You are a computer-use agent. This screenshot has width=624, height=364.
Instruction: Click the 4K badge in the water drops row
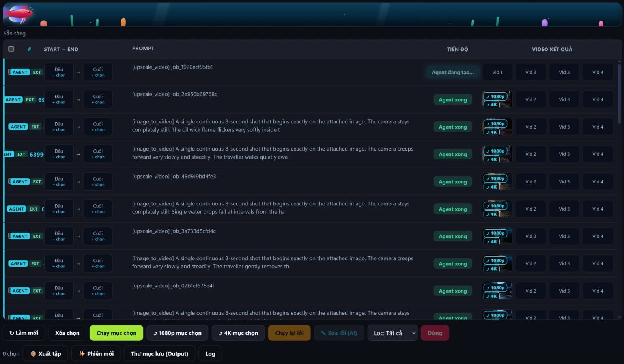point(491,214)
